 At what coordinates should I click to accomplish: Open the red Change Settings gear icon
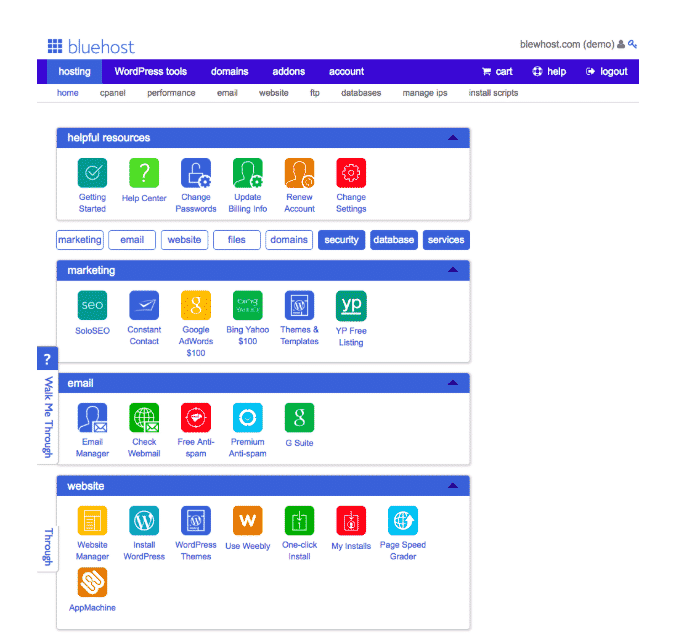coord(351,173)
